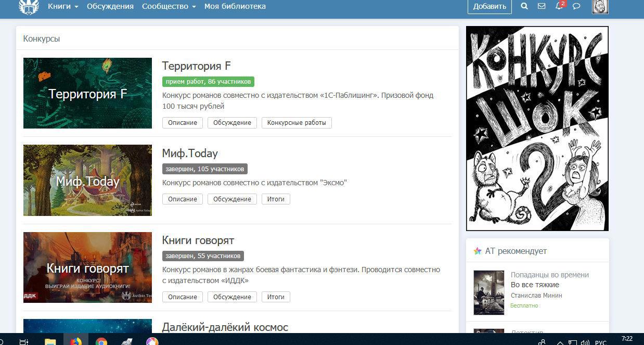Open Конкурсные работы for Территория F

297,123
